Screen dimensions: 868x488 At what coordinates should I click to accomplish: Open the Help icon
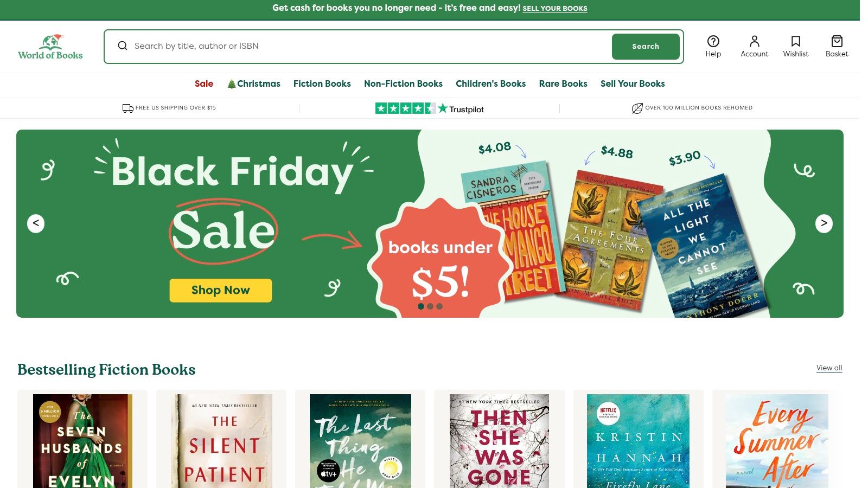[x=713, y=42]
